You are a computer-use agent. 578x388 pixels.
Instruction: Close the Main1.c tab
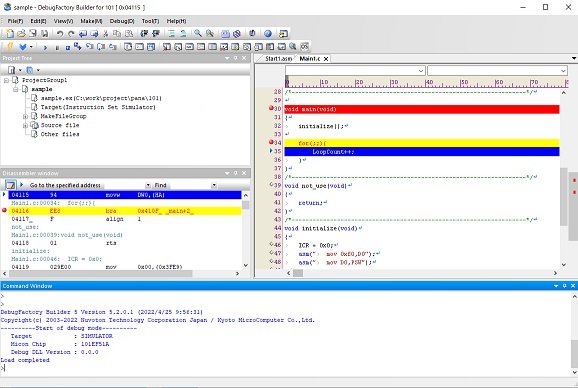(x=326, y=59)
